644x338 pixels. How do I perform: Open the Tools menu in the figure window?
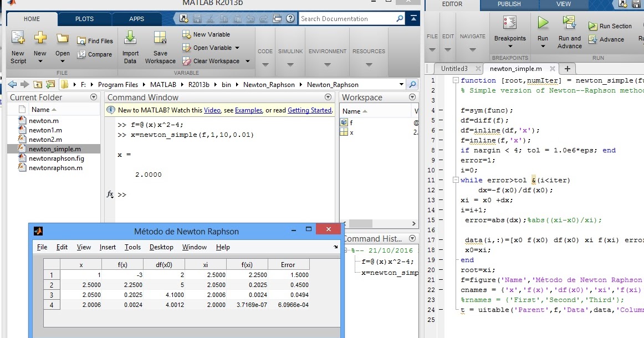point(132,247)
